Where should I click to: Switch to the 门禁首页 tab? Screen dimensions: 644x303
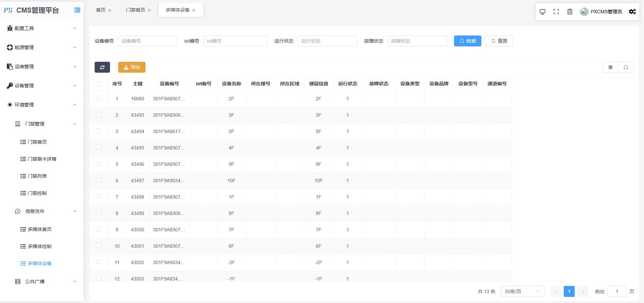pos(136,10)
